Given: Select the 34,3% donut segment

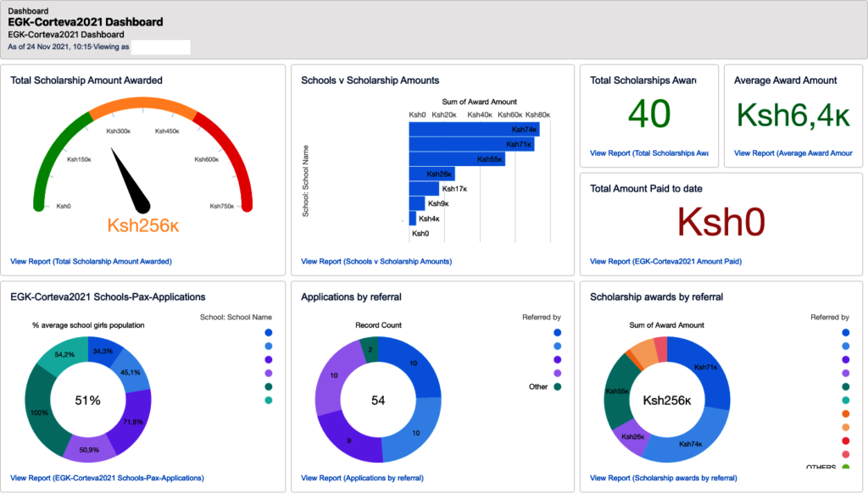Looking at the screenshot, I should (103, 351).
